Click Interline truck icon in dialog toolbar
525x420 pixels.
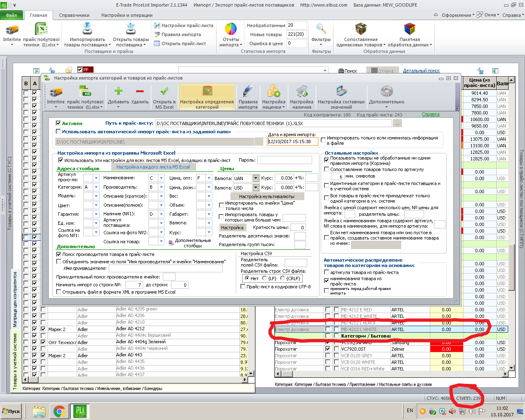pos(56,91)
